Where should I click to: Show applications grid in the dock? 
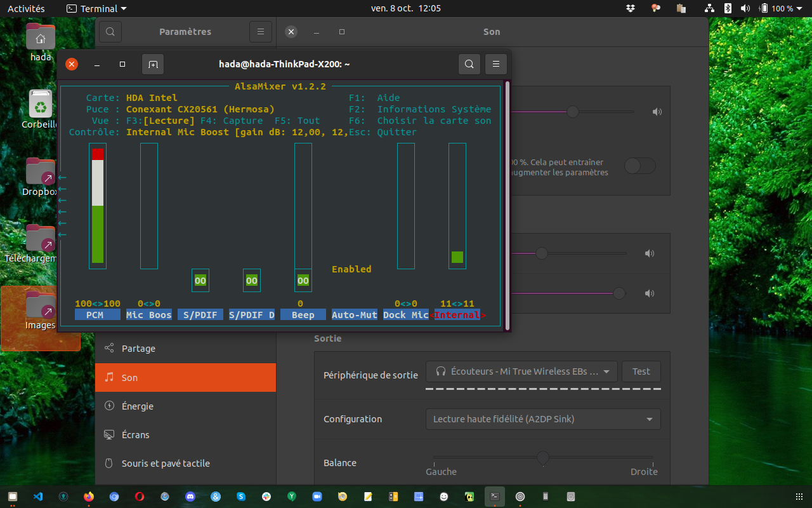(x=799, y=497)
